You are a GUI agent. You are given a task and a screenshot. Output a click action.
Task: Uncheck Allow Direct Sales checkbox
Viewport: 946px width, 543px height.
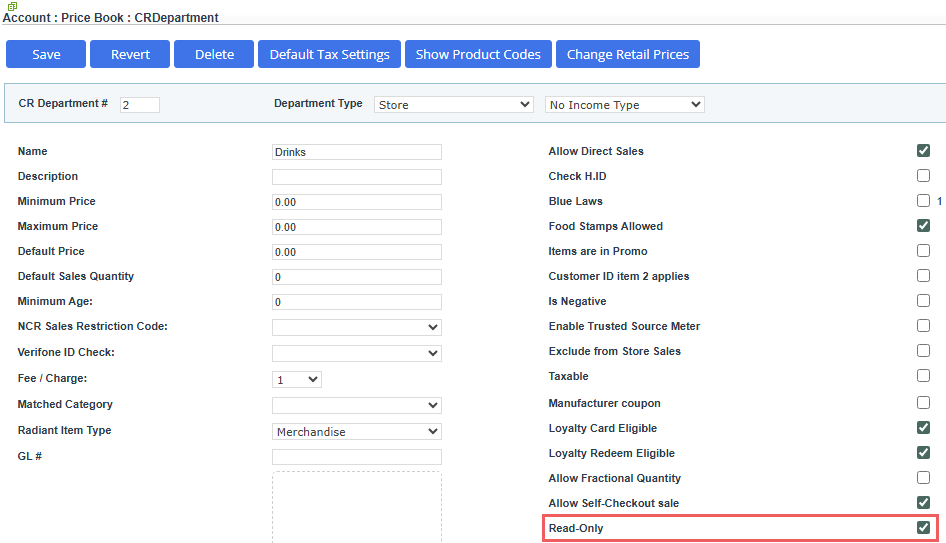click(x=923, y=151)
